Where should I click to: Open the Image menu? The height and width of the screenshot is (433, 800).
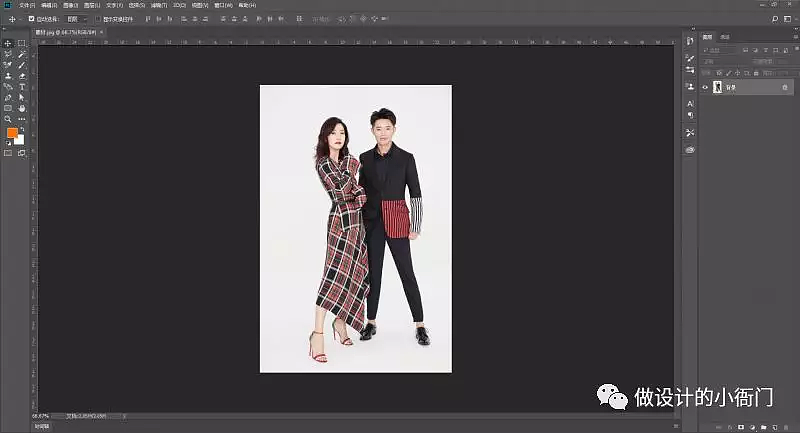tap(70, 5)
